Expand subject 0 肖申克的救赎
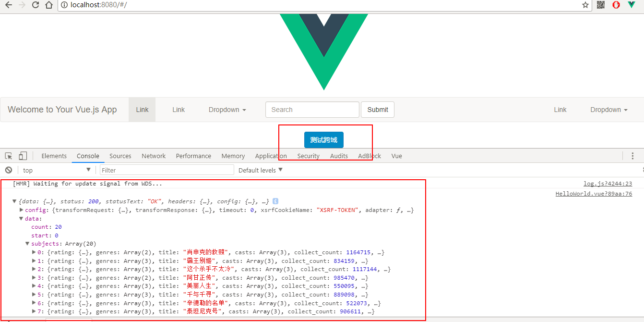This screenshot has height=322, width=644. (x=34, y=252)
